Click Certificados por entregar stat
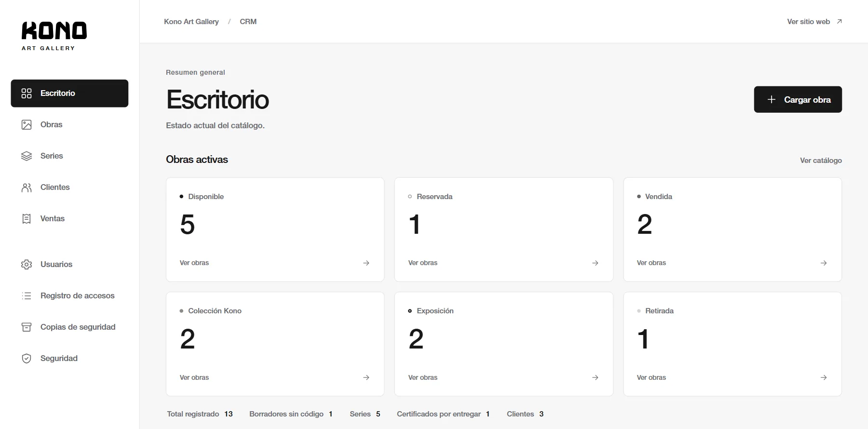The image size is (868, 429). (x=443, y=414)
